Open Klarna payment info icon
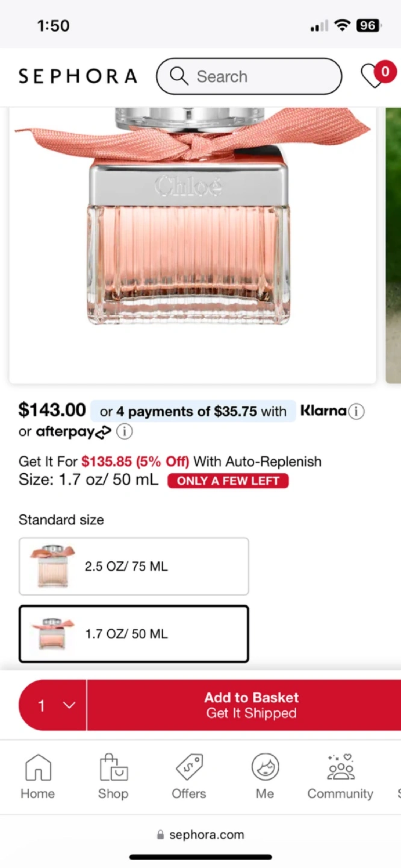Viewport: 401px width, 868px height. [x=356, y=412]
